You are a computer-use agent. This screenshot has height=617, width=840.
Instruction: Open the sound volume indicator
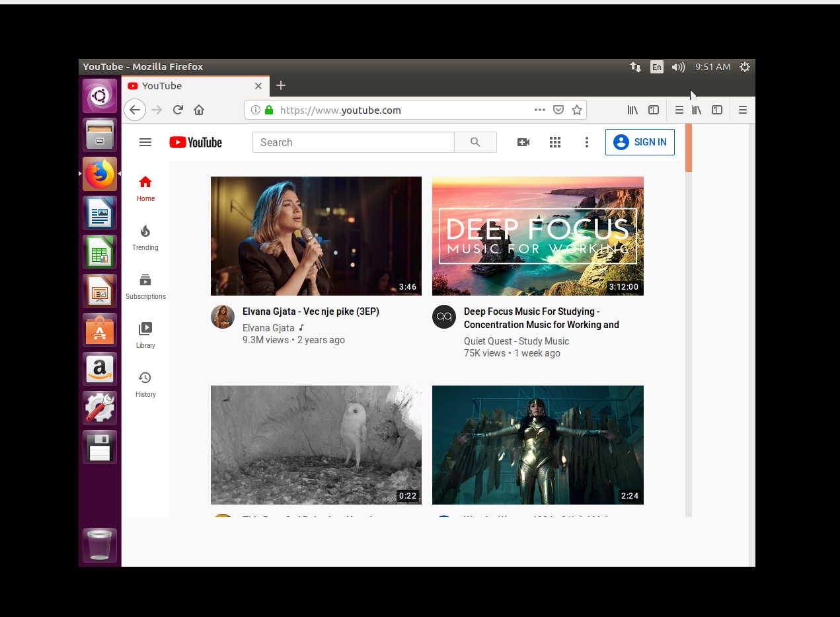click(678, 67)
